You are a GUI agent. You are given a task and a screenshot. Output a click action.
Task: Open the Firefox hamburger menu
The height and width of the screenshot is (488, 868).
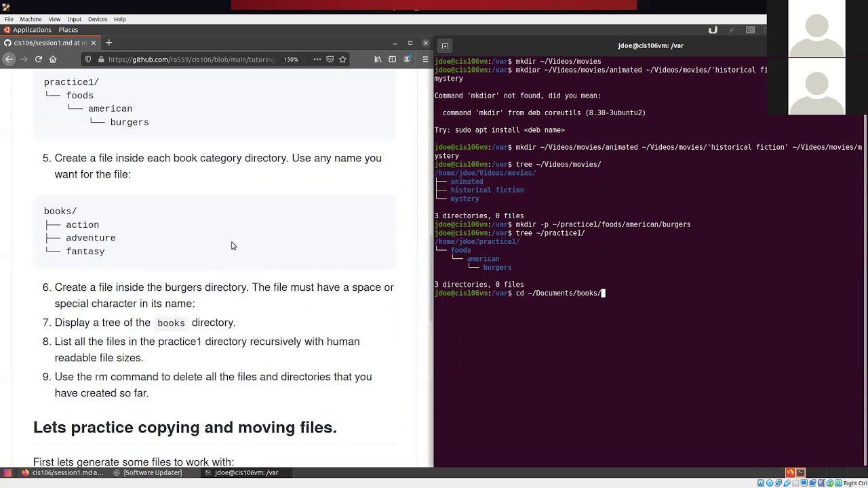pos(425,60)
